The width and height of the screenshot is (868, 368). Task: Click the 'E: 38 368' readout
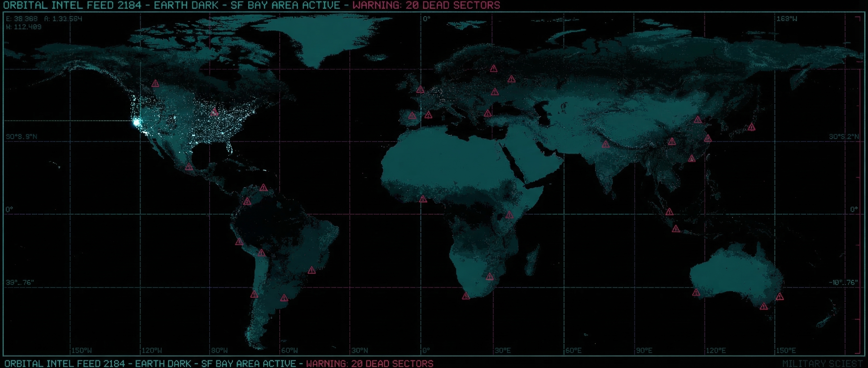pyautogui.click(x=22, y=19)
